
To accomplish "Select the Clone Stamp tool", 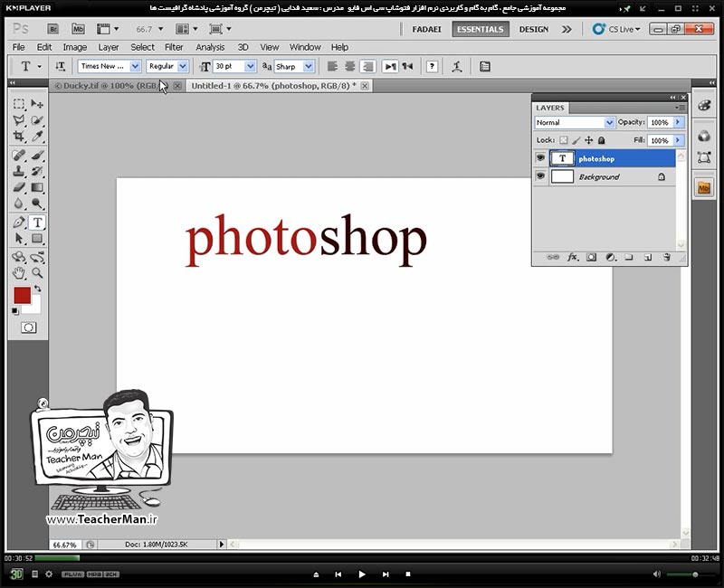I will pos(19,171).
